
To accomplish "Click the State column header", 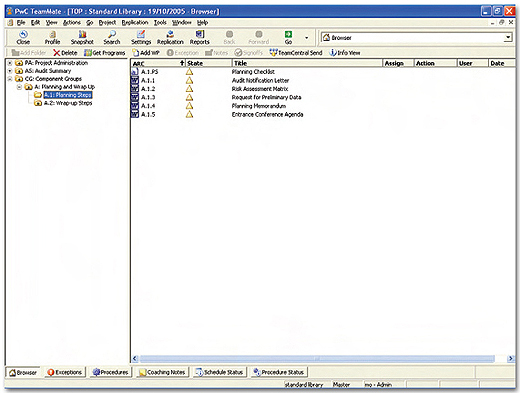I will coord(208,63).
